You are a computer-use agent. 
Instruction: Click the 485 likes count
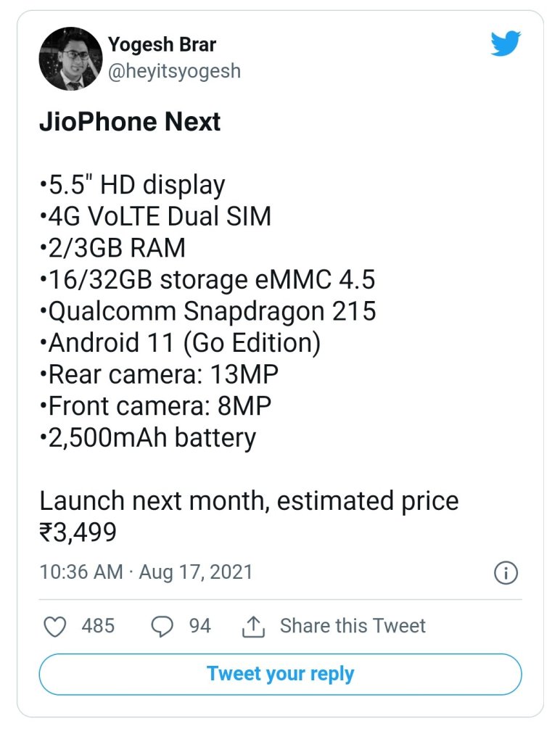click(x=98, y=626)
